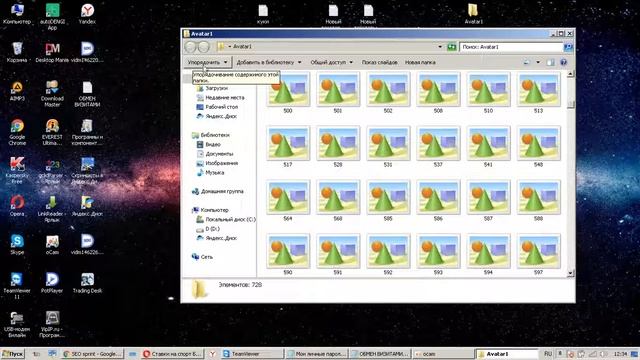Open Корзина recycle bin icon
This screenshot has width=640, height=360.
(x=17, y=52)
